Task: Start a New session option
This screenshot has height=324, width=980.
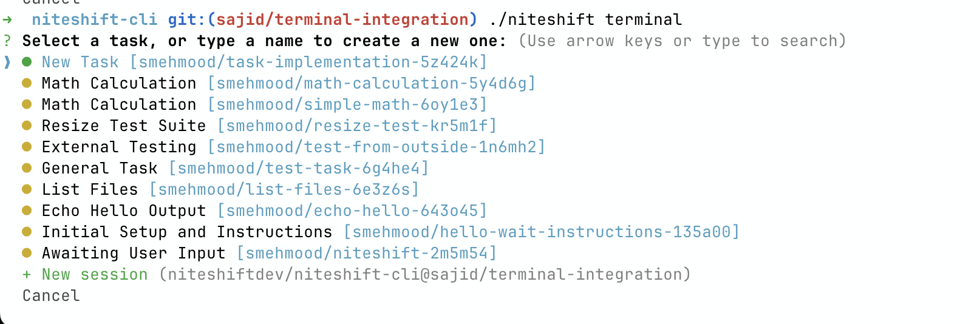Action: pos(95,274)
